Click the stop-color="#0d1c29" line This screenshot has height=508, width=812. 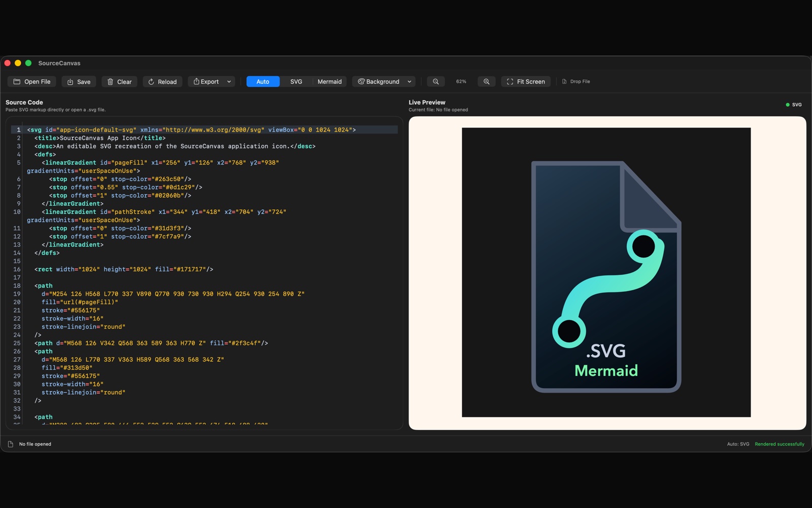click(126, 187)
